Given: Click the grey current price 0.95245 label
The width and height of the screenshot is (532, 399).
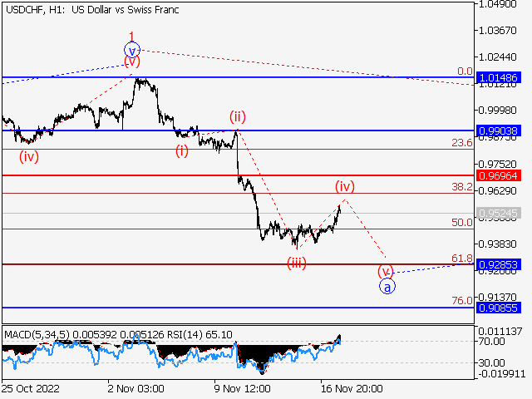Looking at the screenshot, I should [499, 214].
